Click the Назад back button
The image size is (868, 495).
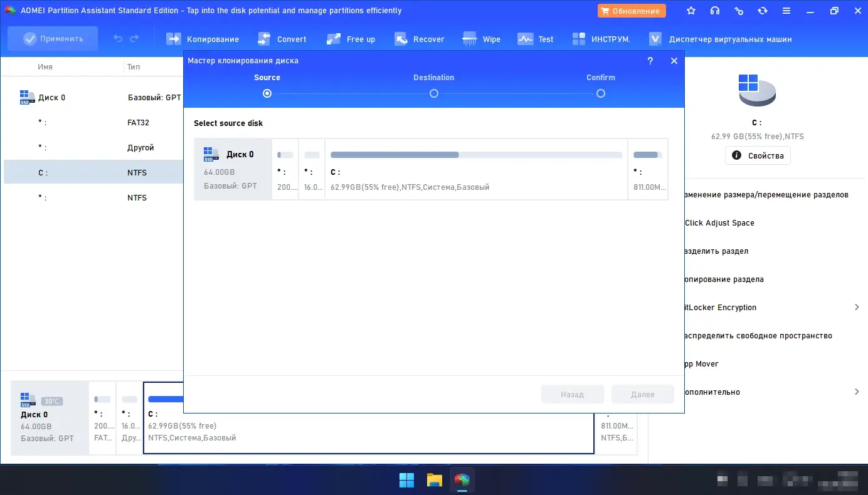tap(573, 394)
